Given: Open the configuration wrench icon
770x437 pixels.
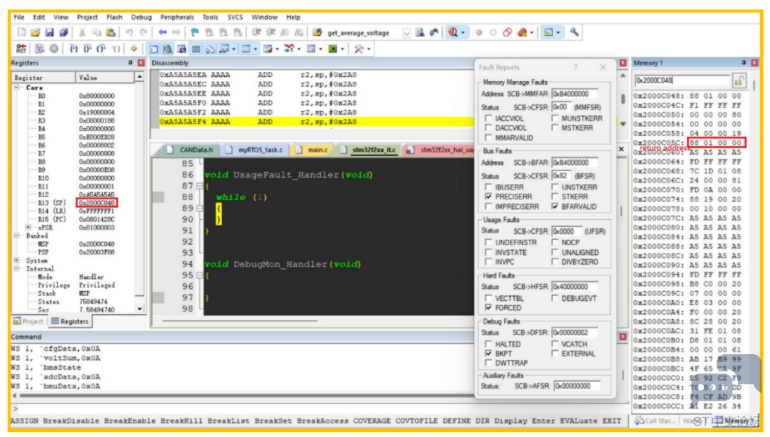Looking at the screenshot, I should pyautogui.click(x=574, y=32).
